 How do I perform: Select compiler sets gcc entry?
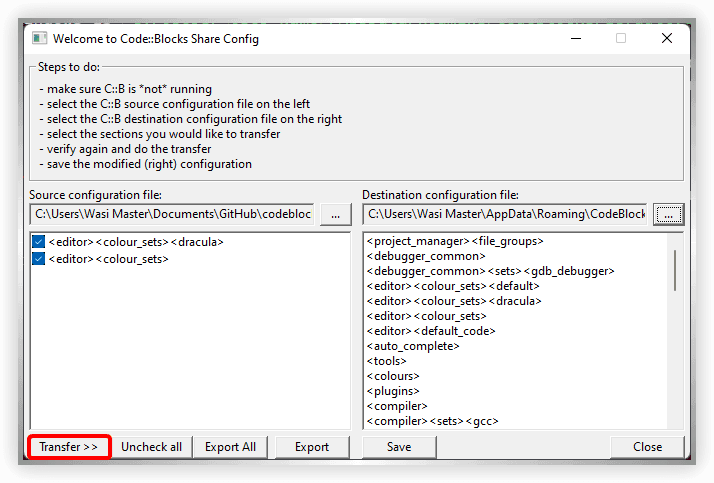[432, 421]
